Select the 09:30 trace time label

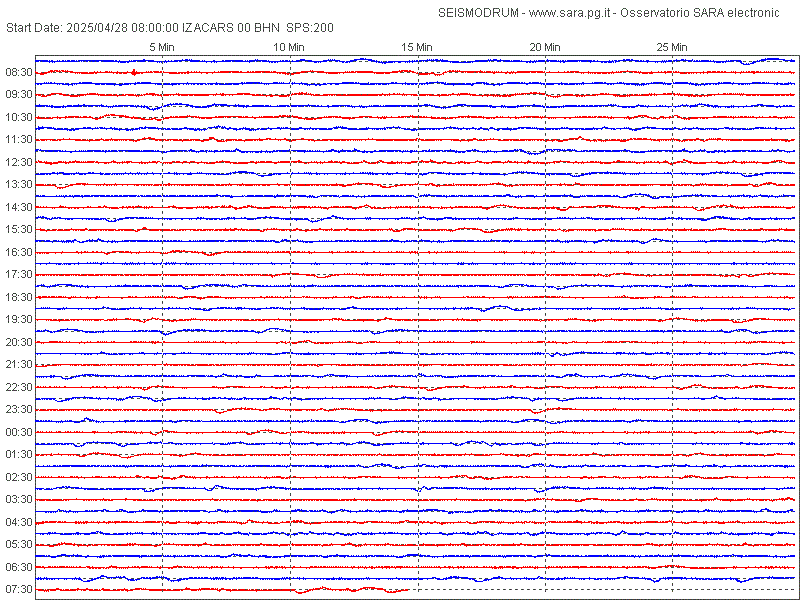[x=19, y=95]
